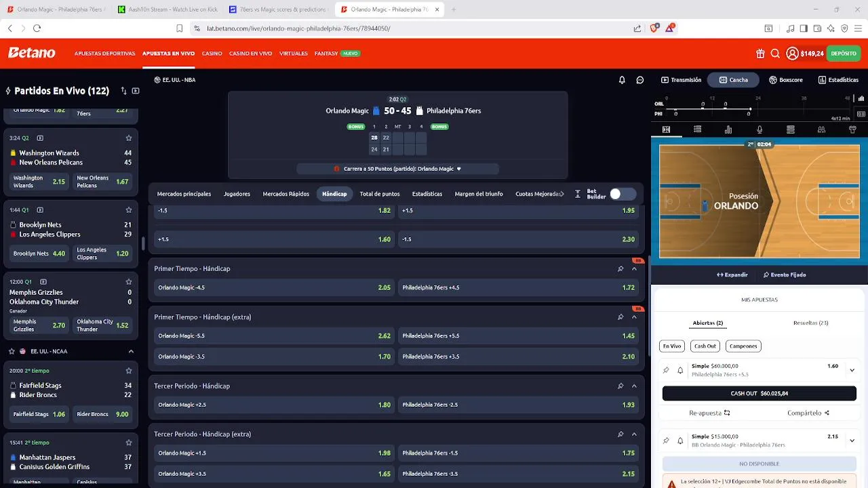Select the list view icon in tracker toolbar

[697, 129]
